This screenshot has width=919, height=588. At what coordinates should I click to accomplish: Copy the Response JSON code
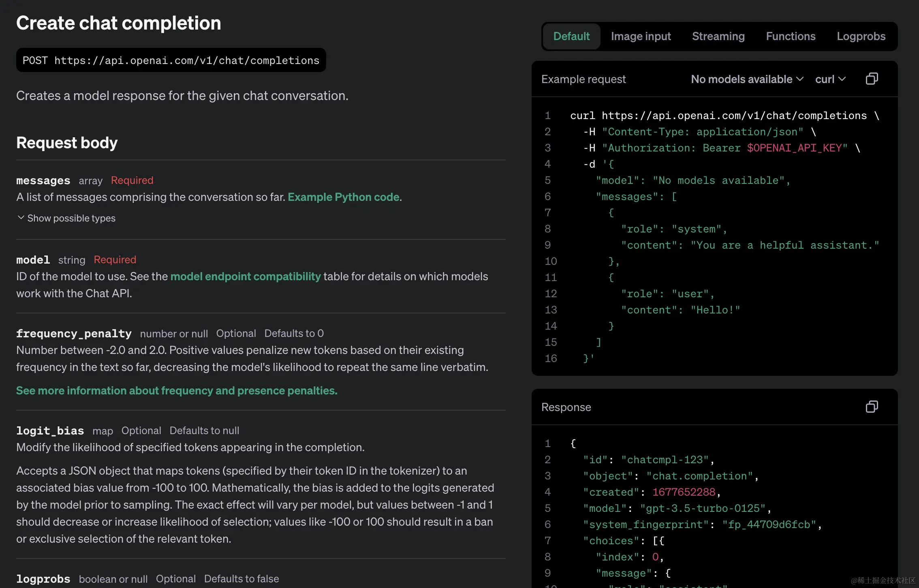point(872,407)
